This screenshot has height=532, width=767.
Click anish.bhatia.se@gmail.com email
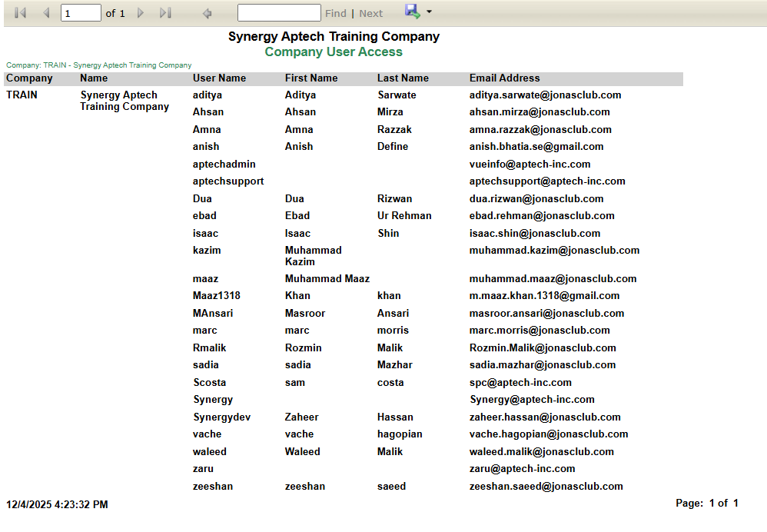click(536, 147)
